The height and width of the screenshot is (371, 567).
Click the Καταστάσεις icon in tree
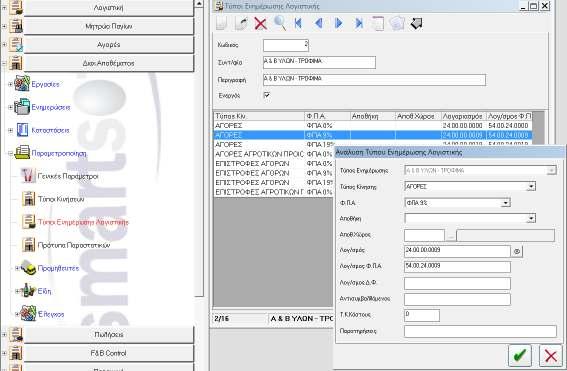22,130
